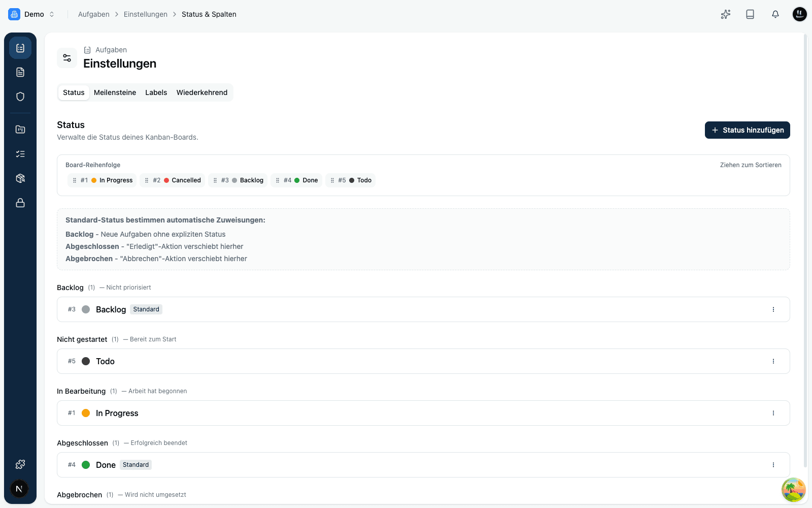The image size is (812, 508).
Task: Select the Labels tab
Action: 156,92
